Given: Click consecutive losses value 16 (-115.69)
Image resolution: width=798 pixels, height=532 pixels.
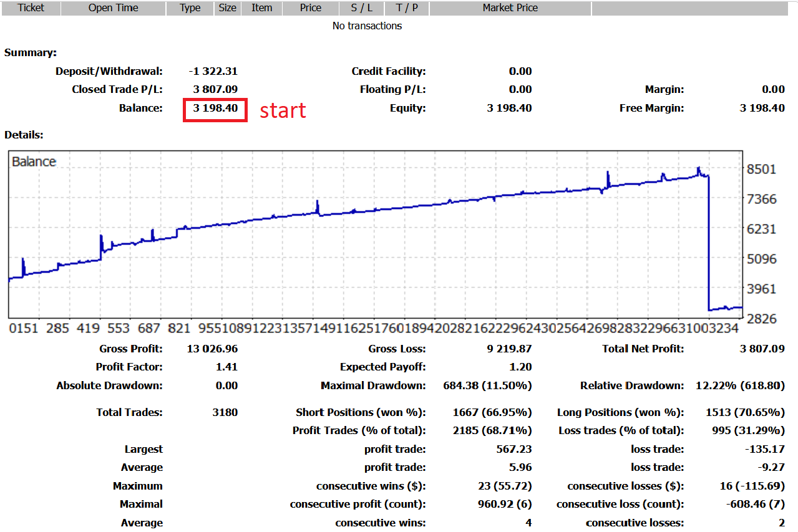Looking at the screenshot, I should pyautogui.click(x=752, y=486).
